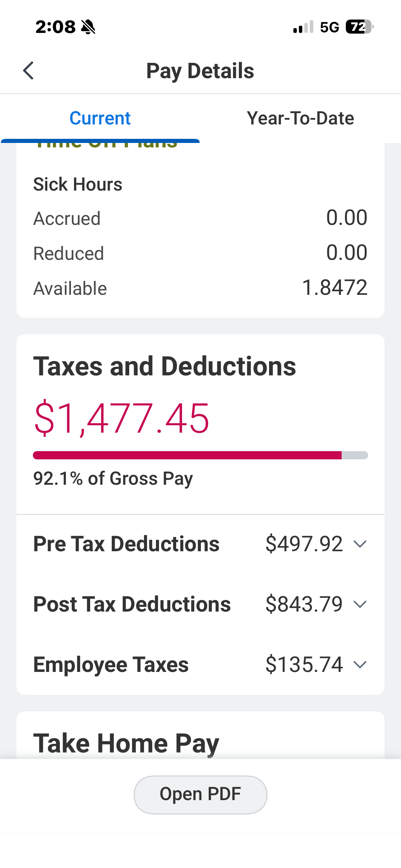Switch to the Year-To-Date tab
Screen dimensions: 401x868
[x=300, y=118]
